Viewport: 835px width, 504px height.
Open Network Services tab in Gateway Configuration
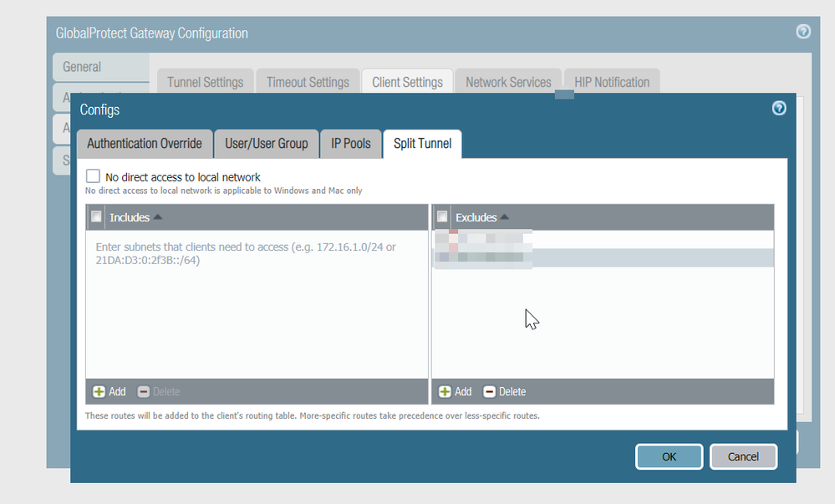point(508,82)
